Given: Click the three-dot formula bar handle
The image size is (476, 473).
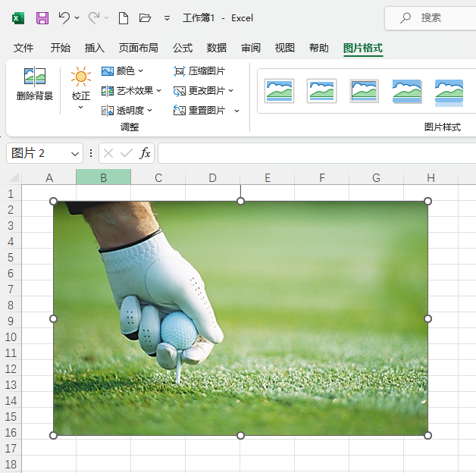Looking at the screenshot, I should point(91,153).
